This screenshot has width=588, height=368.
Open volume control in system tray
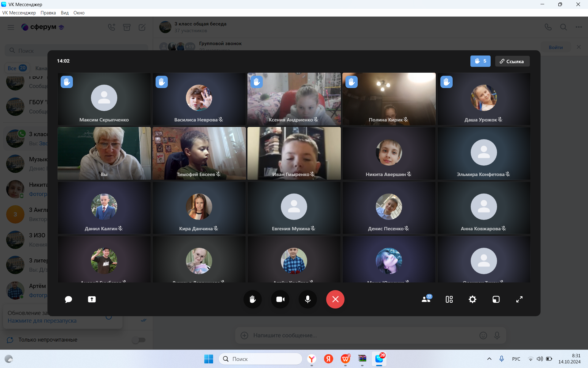click(540, 359)
